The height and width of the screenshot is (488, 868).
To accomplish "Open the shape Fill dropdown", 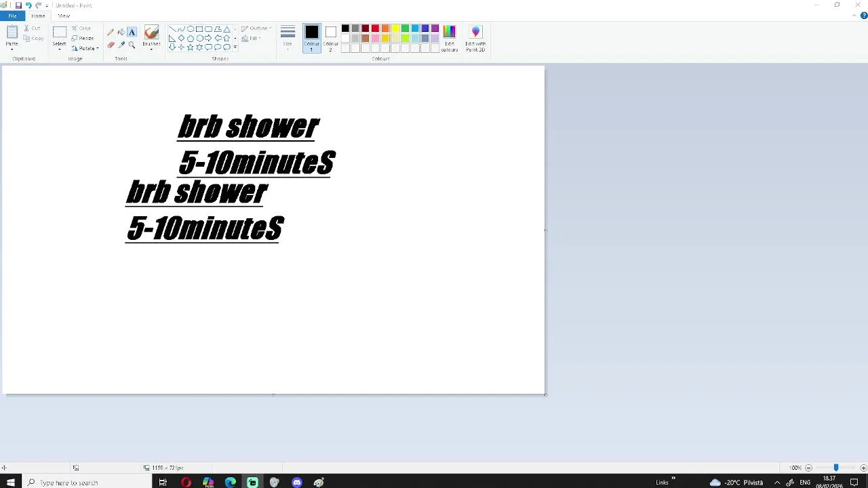I will [252, 39].
